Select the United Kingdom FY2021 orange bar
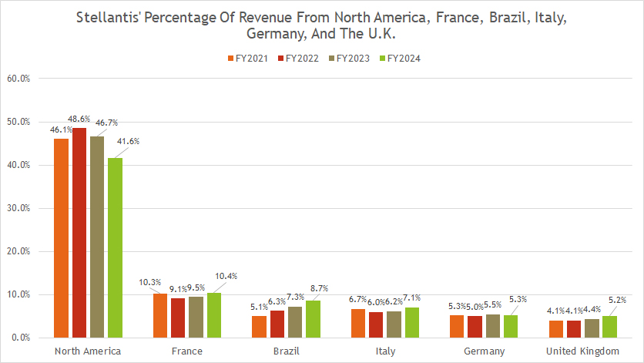This screenshot has width=644, height=363. [556, 329]
